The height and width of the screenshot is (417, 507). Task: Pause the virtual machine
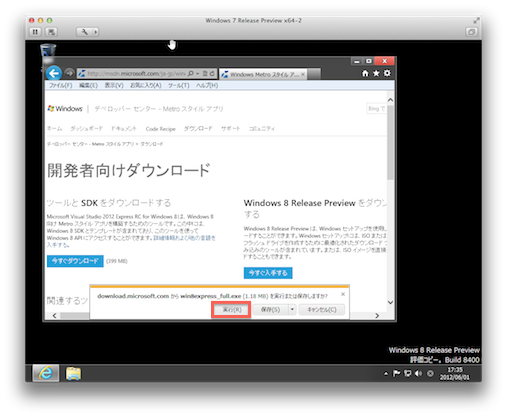coord(35,32)
